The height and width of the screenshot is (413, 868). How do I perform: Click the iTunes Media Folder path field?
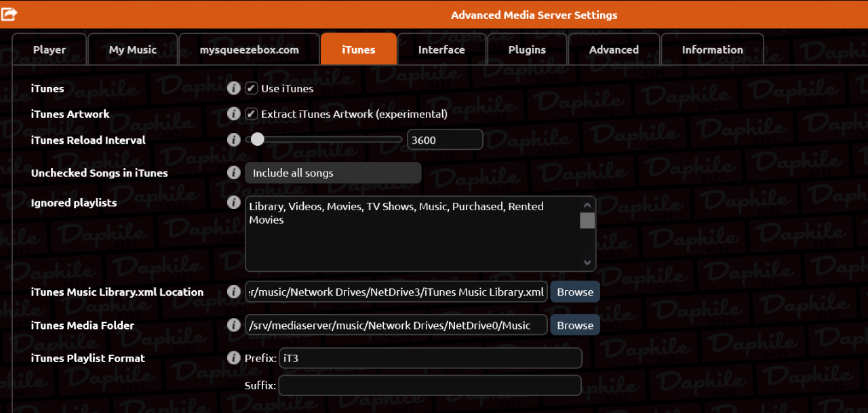[x=397, y=326]
